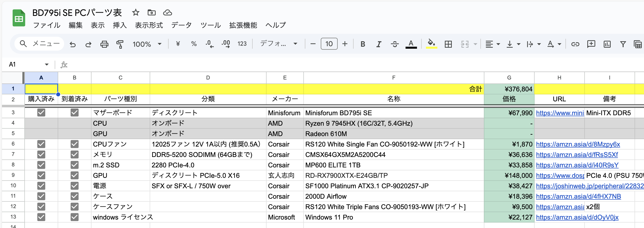Uncheck 到着済み for マザーボード row
Viewport: 644px width, 228px height.
[x=75, y=113]
